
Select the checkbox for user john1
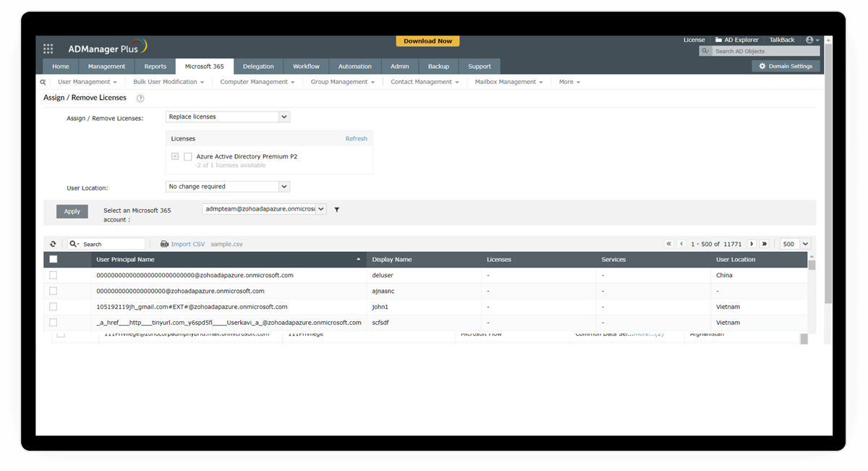53,307
